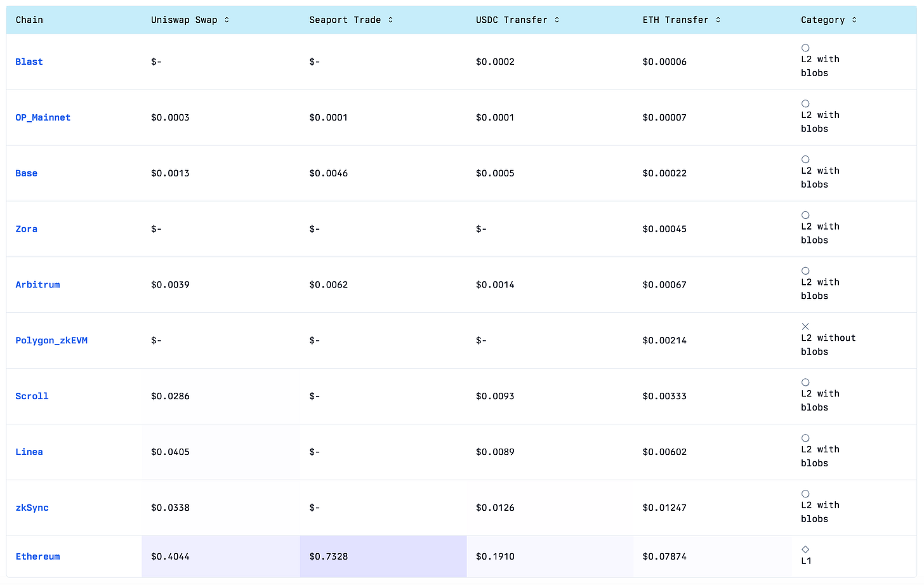Click circle icon in Arbitrum category cell
This screenshot has height=585, width=924.
805,271
